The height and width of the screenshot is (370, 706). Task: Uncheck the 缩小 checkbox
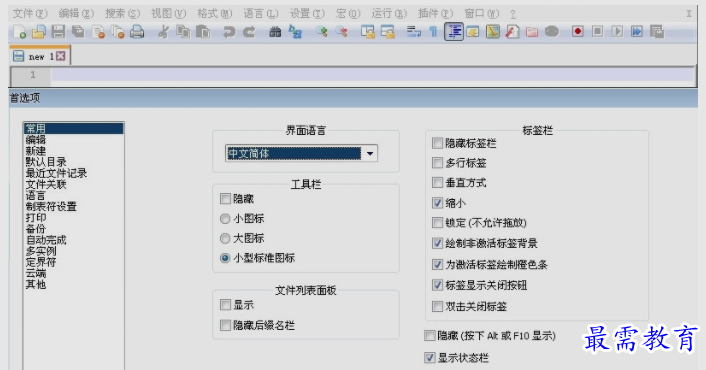pyautogui.click(x=437, y=203)
